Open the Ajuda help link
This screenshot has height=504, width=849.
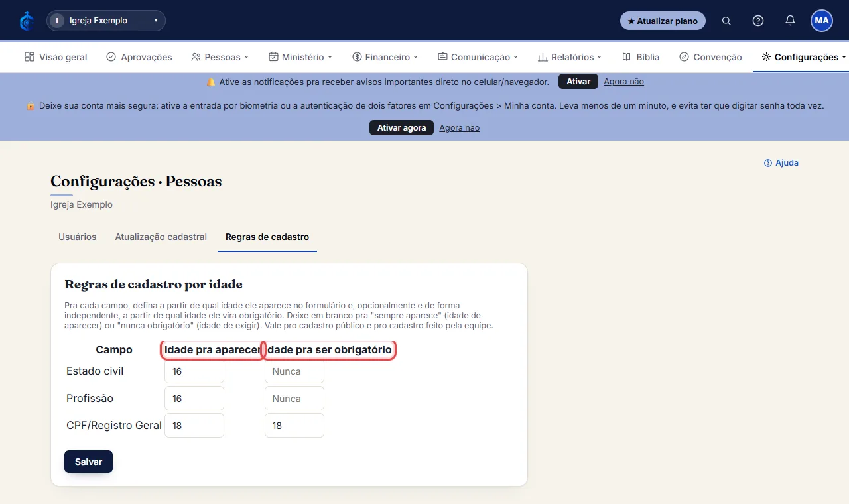(x=781, y=163)
